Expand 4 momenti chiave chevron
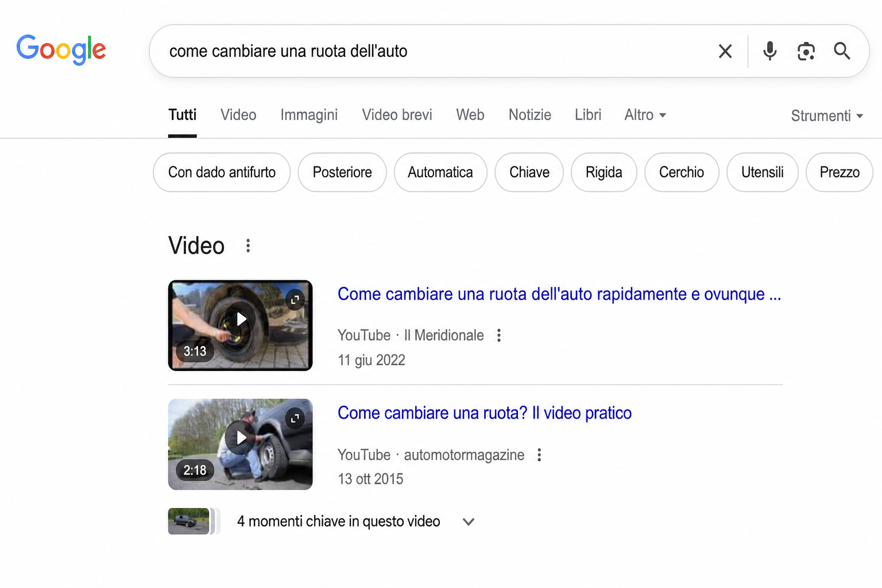 (469, 521)
